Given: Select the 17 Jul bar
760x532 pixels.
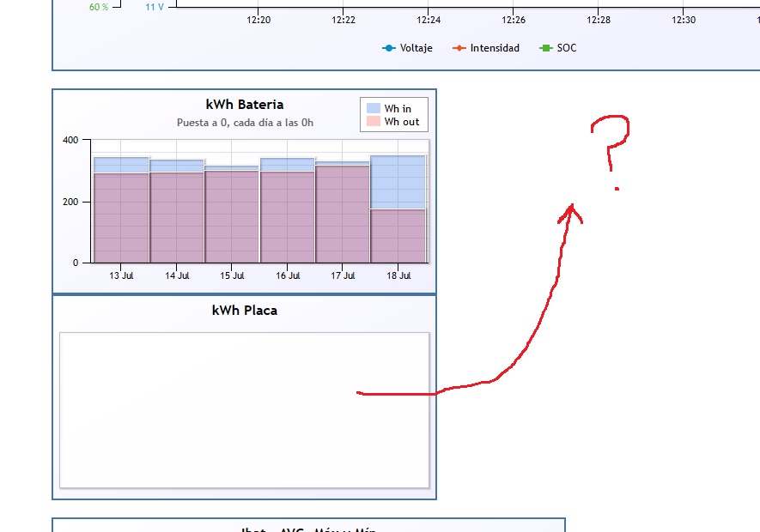Looking at the screenshot, I should (x=342, y=215).
